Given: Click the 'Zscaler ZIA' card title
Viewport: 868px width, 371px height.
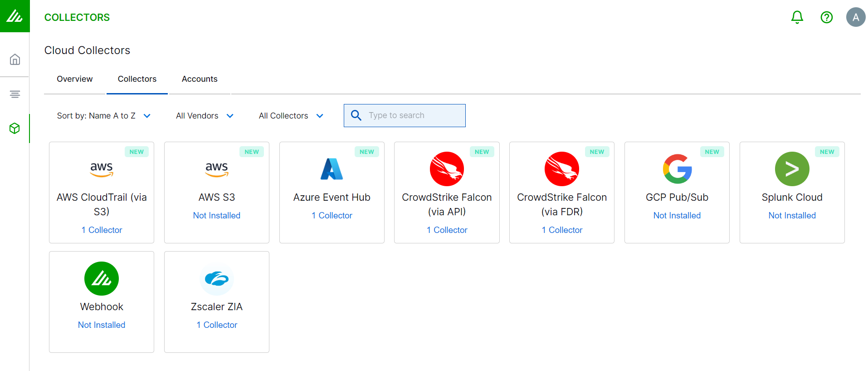Looking at the screenshot, I should click(x=217, y=307).
